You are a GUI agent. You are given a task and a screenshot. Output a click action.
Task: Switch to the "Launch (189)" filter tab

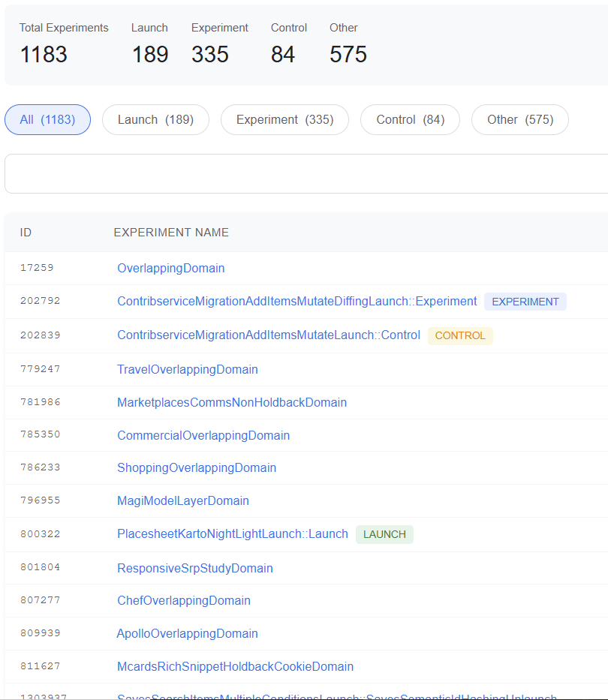(x=155, y=119)
